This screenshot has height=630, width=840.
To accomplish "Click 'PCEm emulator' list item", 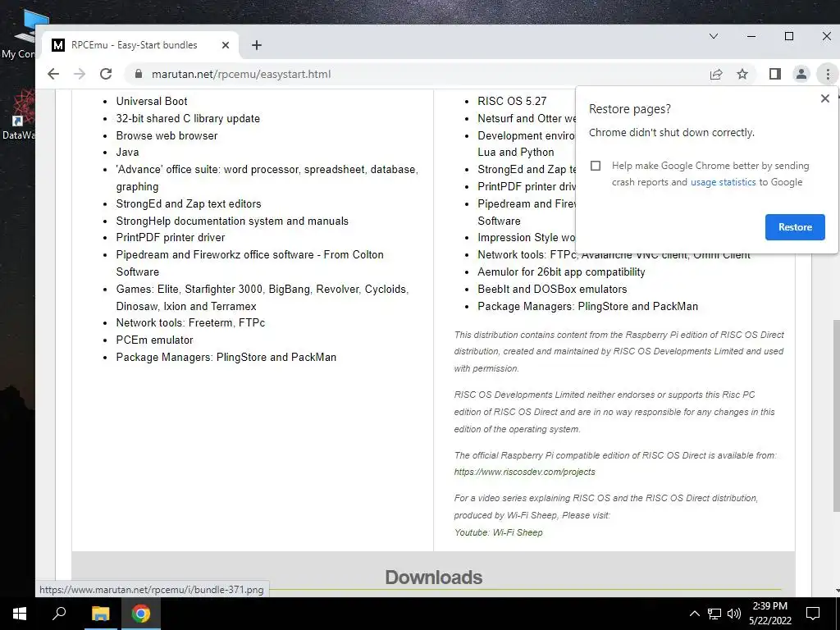I will 154,340.
